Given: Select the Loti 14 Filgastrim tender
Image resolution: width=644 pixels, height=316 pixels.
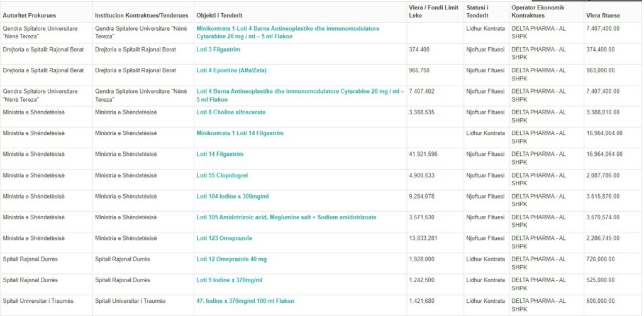Looking at the screenshot, I should [x=219, y=154].
